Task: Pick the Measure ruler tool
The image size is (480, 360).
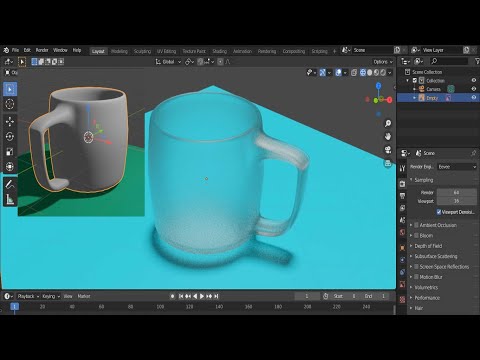Action: [x=10, y=199]
